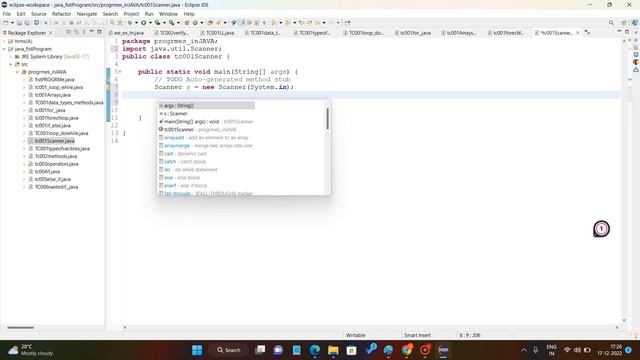Expand the JRE System Library node

(11, 57)
